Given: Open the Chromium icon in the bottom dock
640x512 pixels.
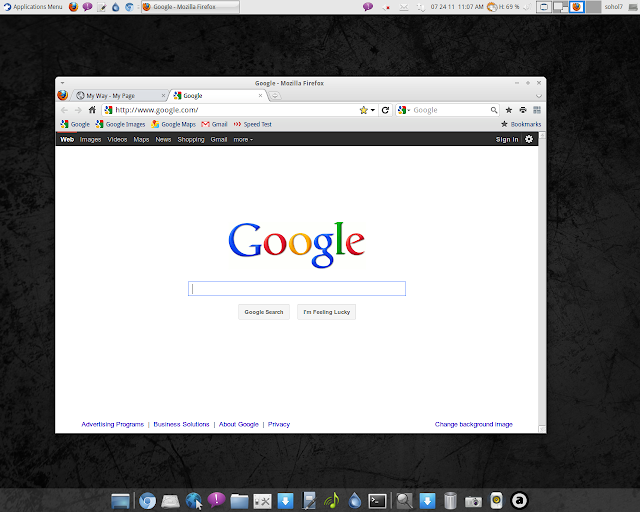Looking at the screenshot, I should pos(147,501).
